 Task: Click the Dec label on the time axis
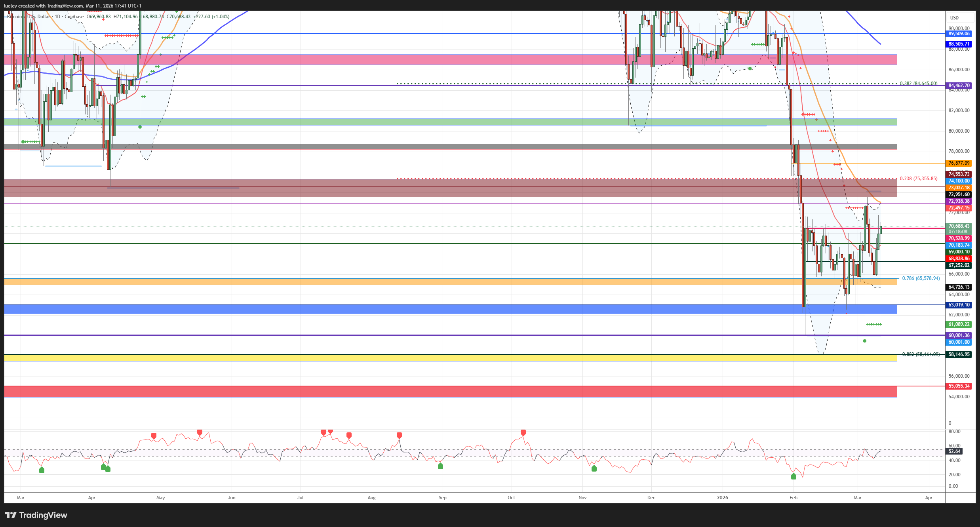coord(651,498)
